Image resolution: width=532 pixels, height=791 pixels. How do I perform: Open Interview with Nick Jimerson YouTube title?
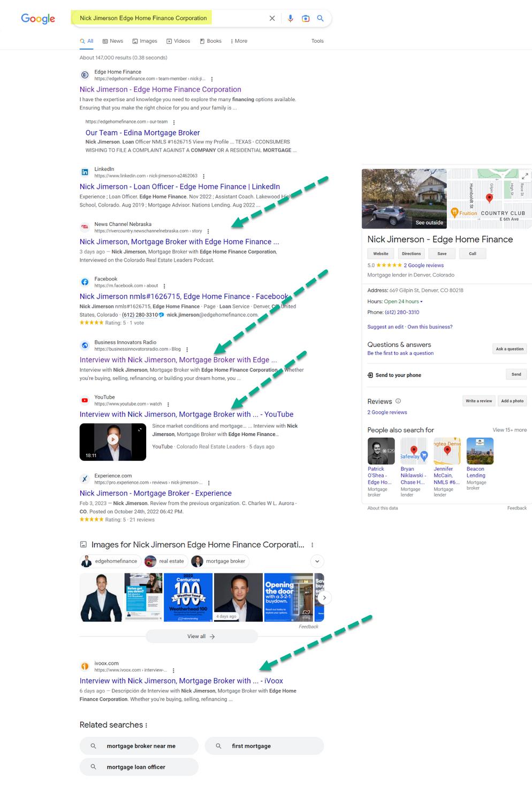[186, 415]
